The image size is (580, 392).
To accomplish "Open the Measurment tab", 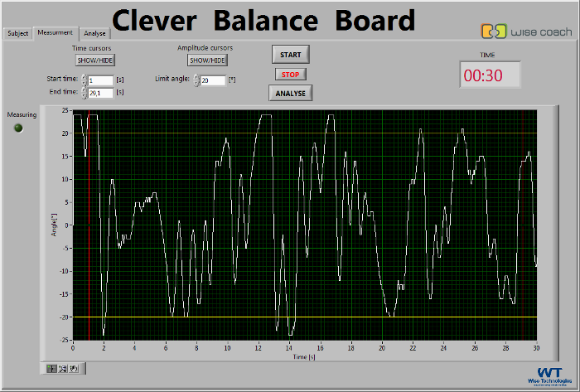I will tap(56, 32).
